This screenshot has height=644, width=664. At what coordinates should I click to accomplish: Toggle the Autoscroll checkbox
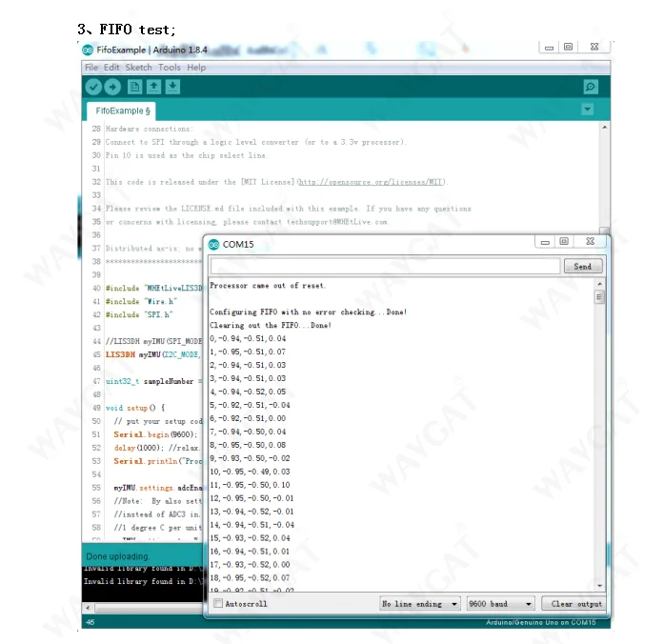coord(218,603)
